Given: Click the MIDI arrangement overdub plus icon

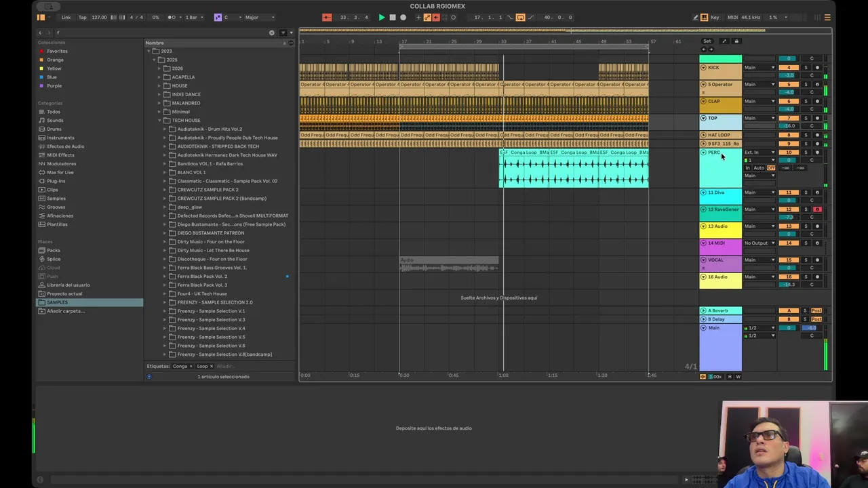Looking at the screenshot, I should point(418,18).
